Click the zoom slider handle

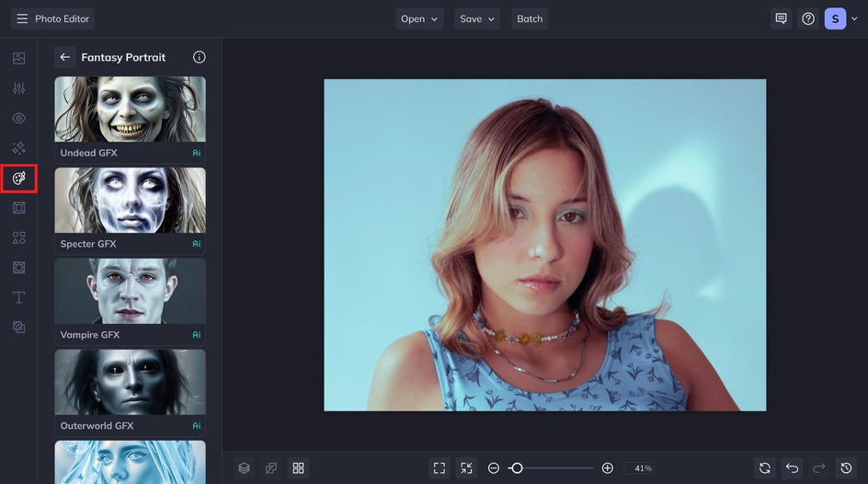517,468
